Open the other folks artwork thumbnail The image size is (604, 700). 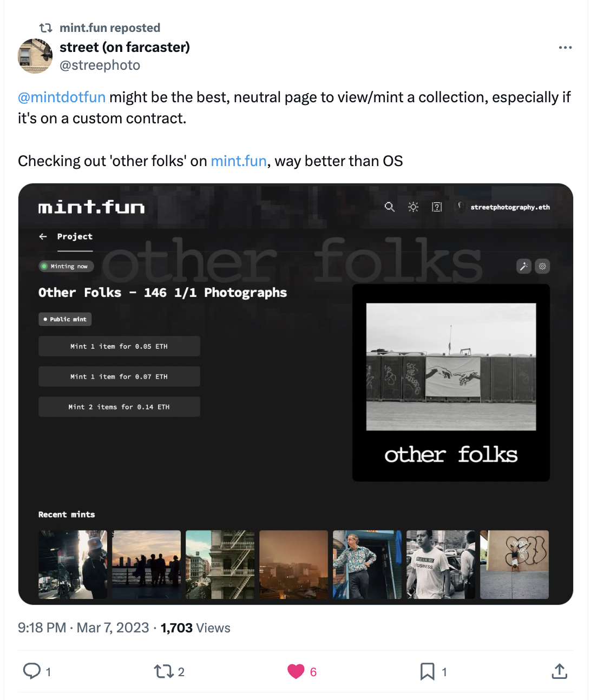pos(451,382)
